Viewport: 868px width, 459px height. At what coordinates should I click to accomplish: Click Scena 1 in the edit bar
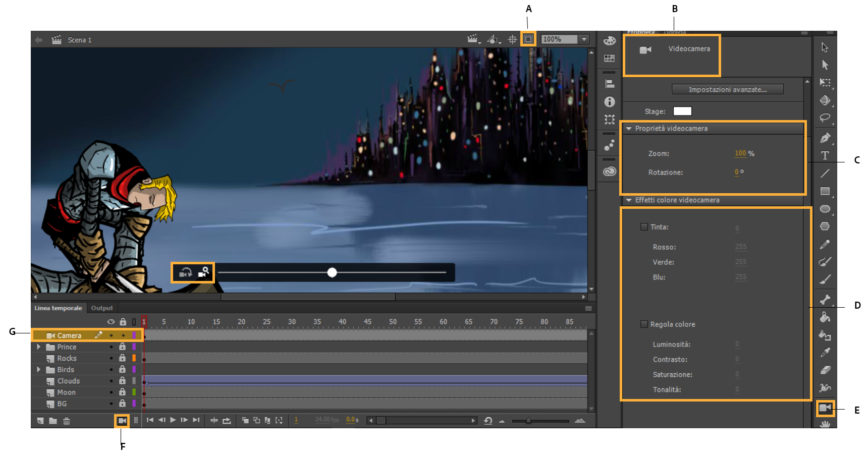(x=79, y=39)
